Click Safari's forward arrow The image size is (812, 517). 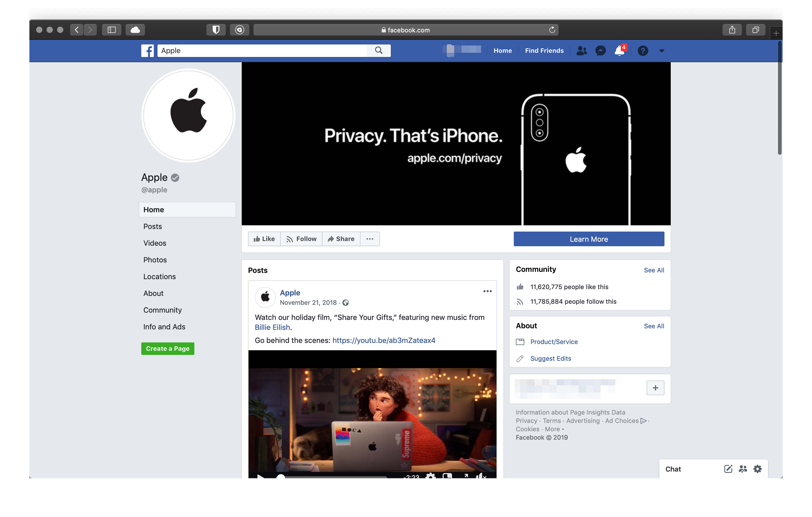(90, 30)
